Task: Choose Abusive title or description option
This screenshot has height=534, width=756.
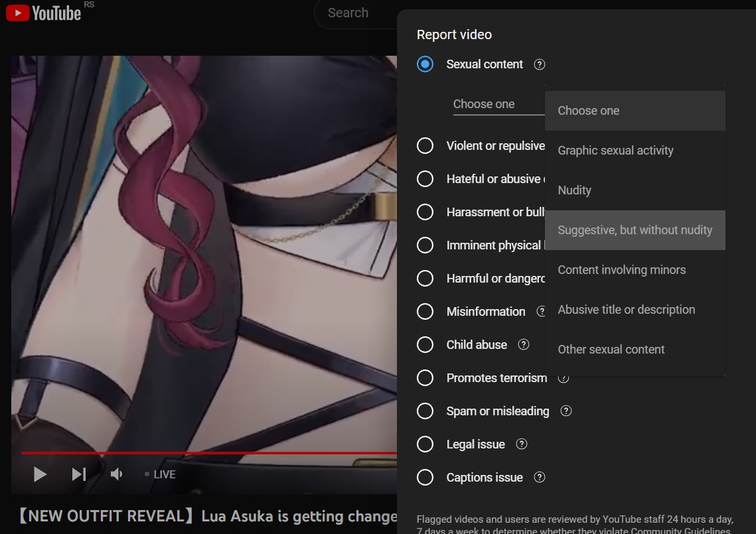Action: point(635,310)
